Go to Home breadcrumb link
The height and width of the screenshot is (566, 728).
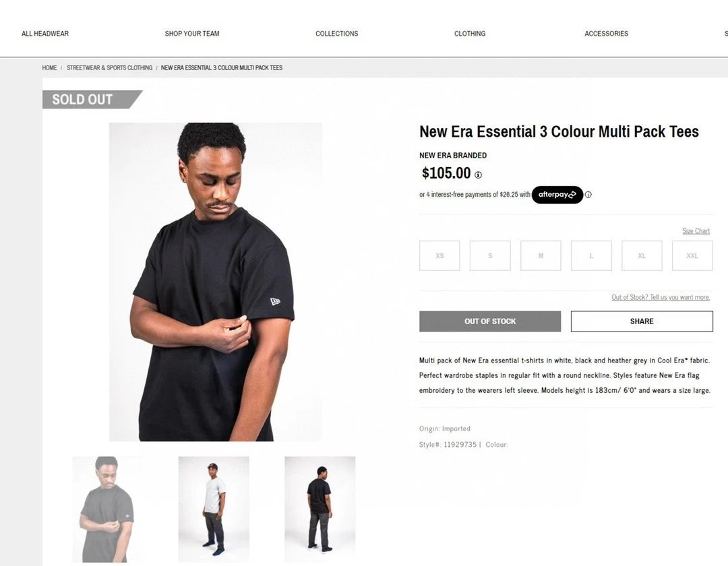coord(49,68)
